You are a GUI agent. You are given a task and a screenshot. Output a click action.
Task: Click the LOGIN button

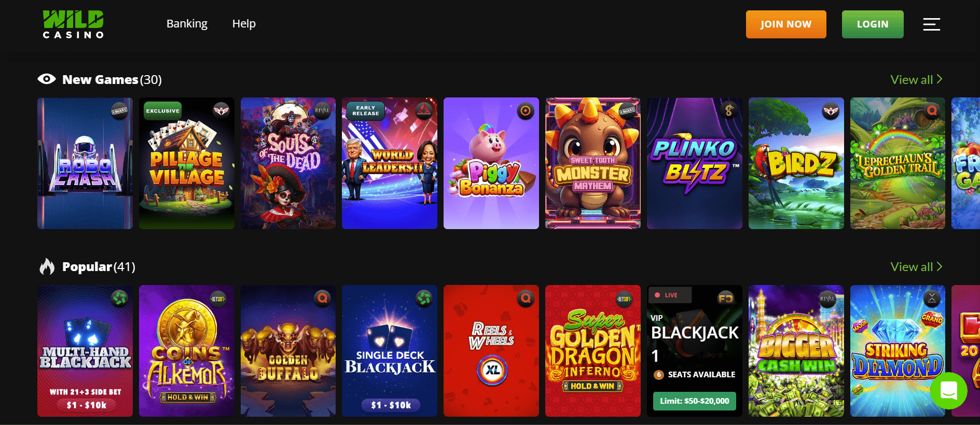click(873, 24)
